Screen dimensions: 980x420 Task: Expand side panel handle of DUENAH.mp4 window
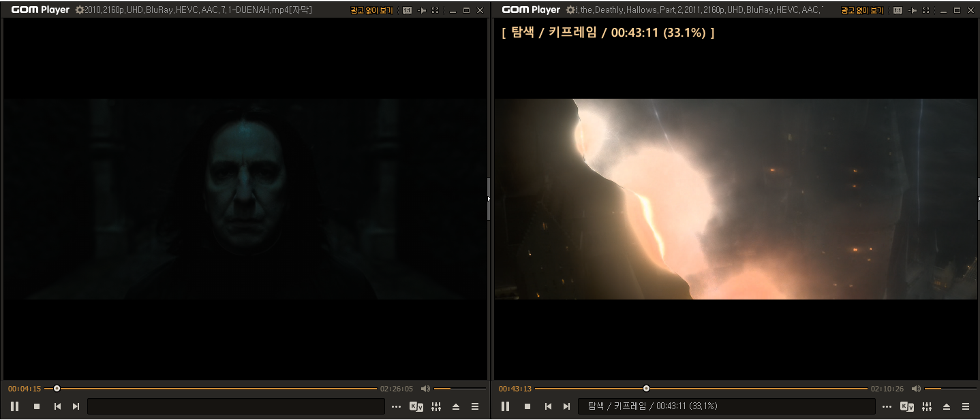pyautogui.click(x=489, y=199)
